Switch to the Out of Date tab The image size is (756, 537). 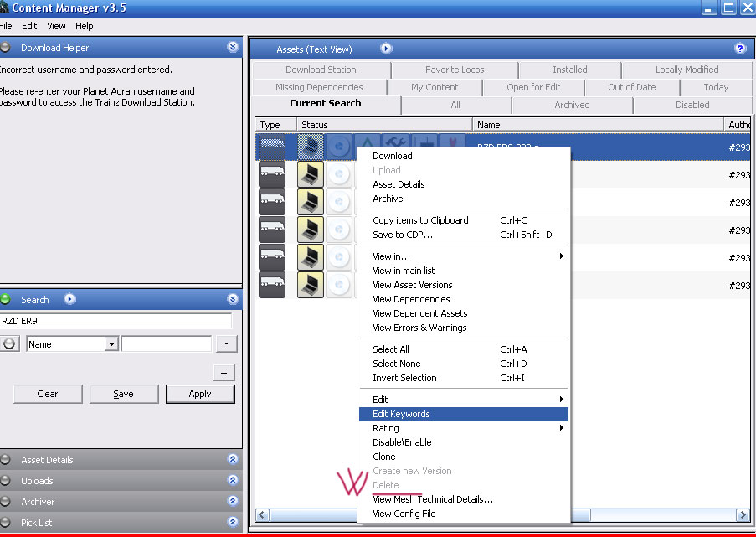click(x=631, y=87)
